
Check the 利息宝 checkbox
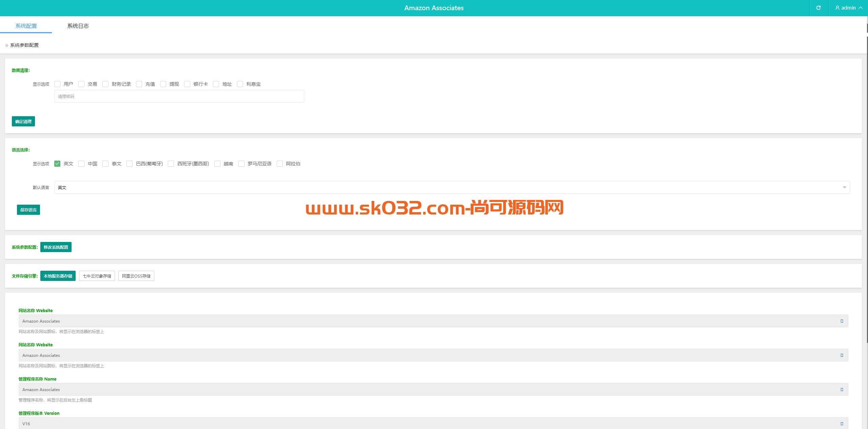[x=240, y=84]
